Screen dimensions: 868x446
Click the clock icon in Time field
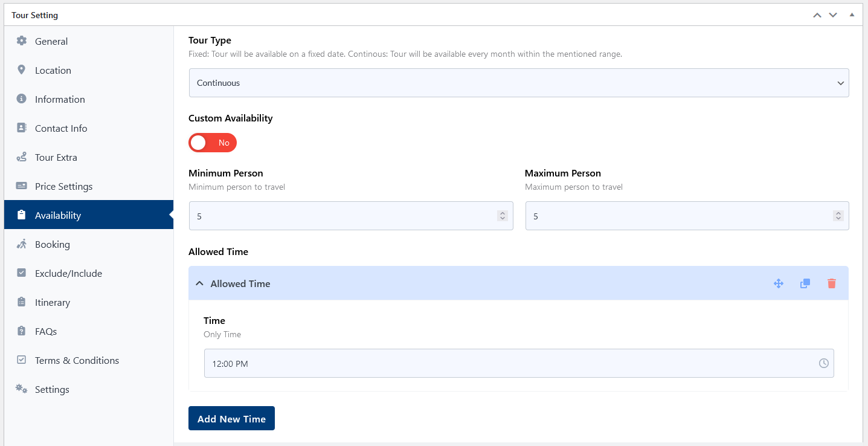point(823,363)
